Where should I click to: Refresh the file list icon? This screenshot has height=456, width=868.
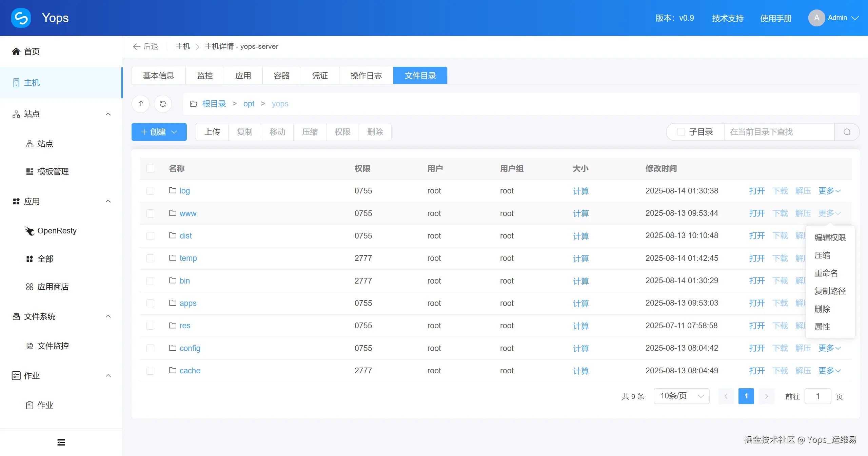click(163, 104)
